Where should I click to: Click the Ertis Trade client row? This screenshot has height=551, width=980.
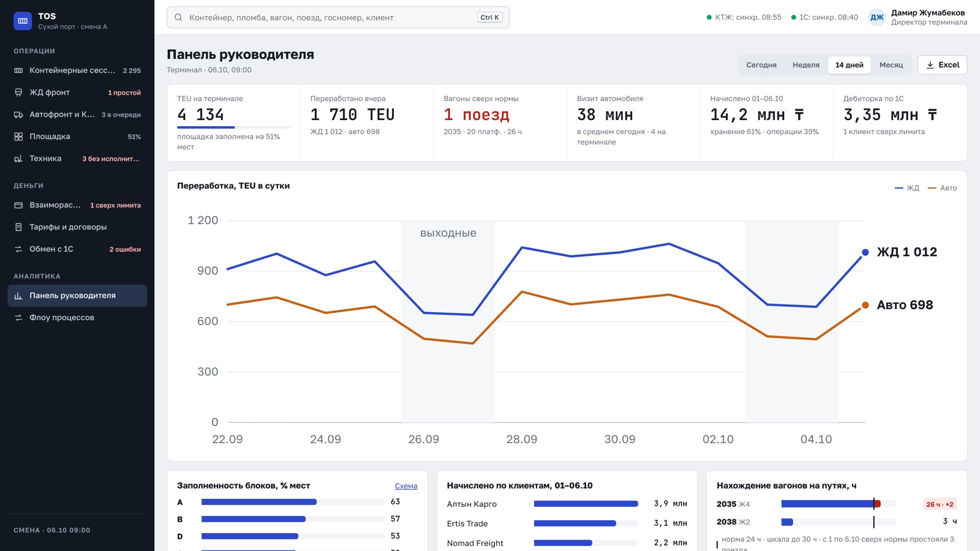tap(567, 523)
